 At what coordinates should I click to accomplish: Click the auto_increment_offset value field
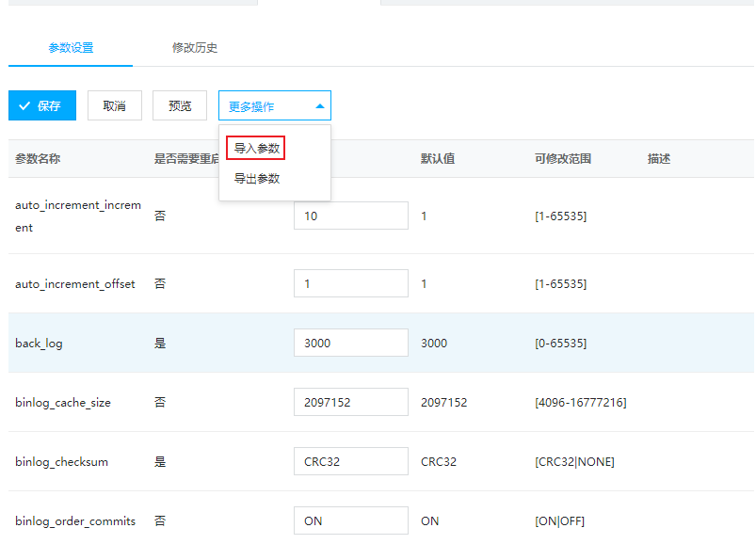pos(350,283)
